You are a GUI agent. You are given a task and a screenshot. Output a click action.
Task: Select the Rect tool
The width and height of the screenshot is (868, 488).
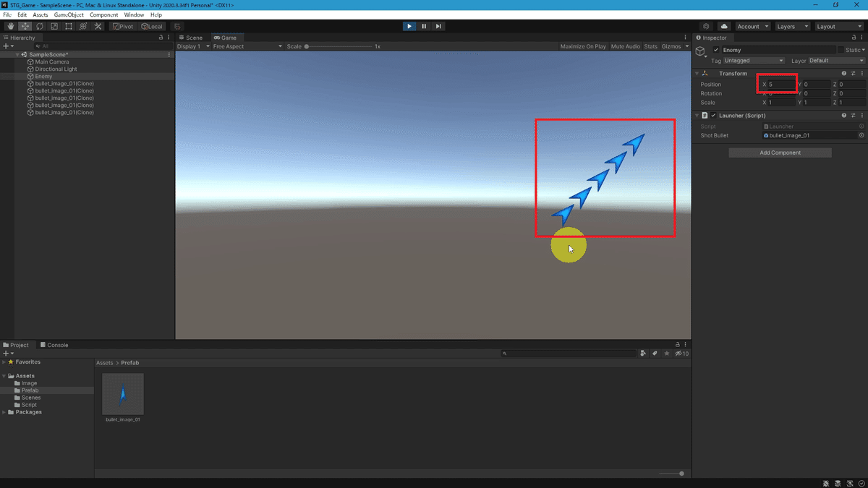(x=69, y=27)
